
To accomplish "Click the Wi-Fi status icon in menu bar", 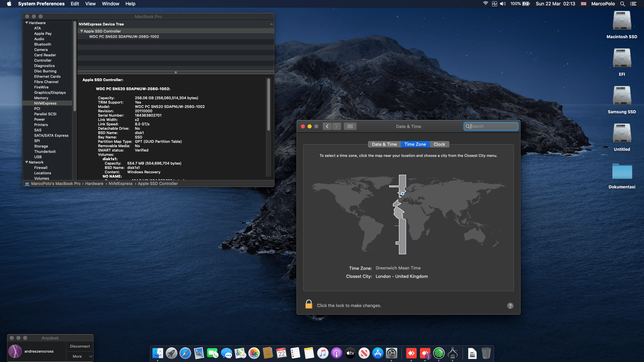I will pos(485,4).
